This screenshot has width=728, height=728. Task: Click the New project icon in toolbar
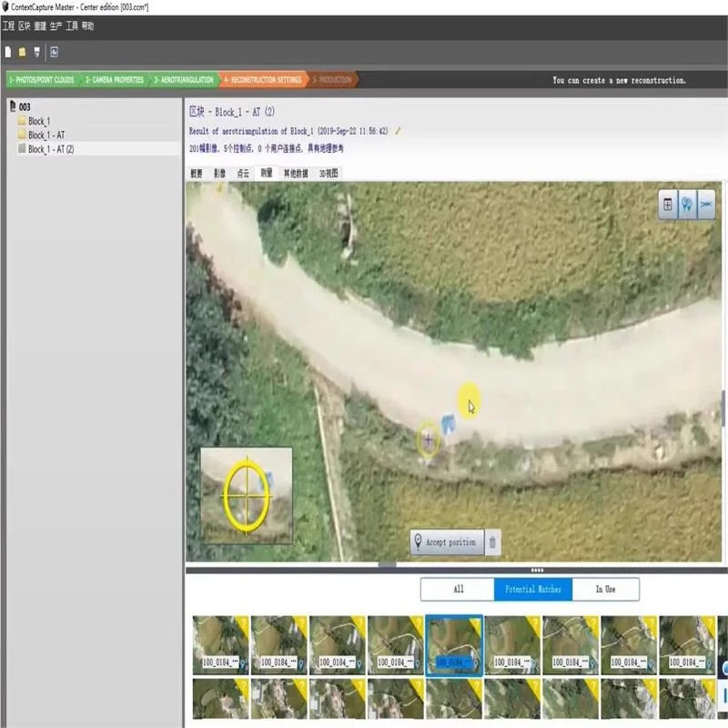pos(8,52)
